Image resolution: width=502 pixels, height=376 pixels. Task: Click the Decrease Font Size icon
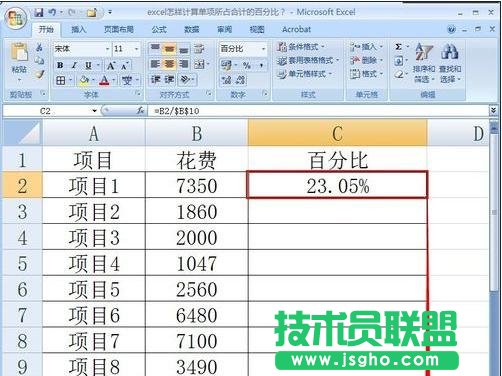click(125, 66)
